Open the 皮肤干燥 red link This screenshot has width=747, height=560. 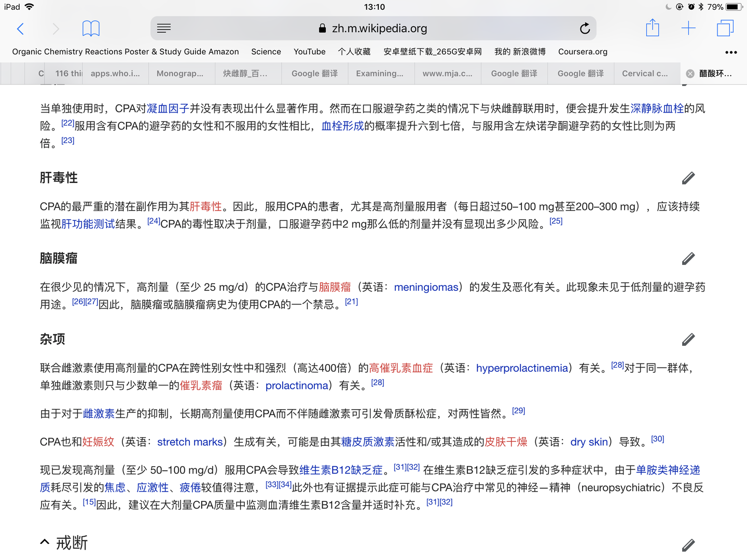506,442
